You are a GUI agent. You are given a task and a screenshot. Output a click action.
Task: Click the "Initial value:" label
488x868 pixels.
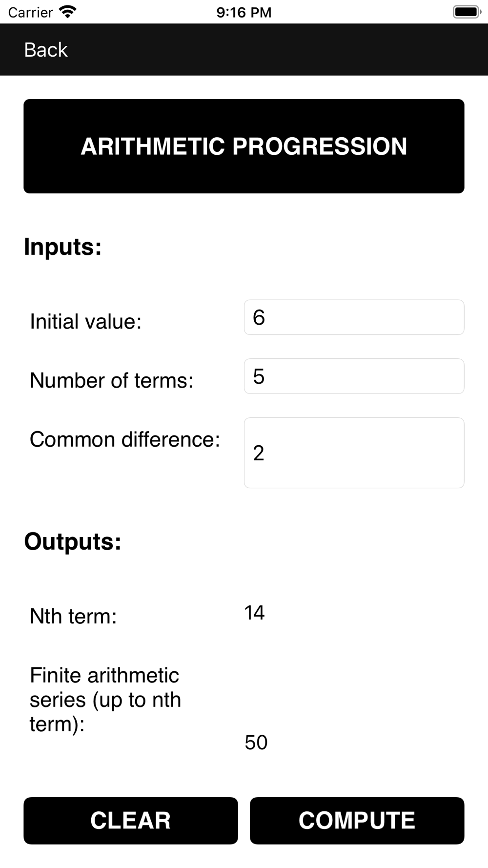click(86, 322)
